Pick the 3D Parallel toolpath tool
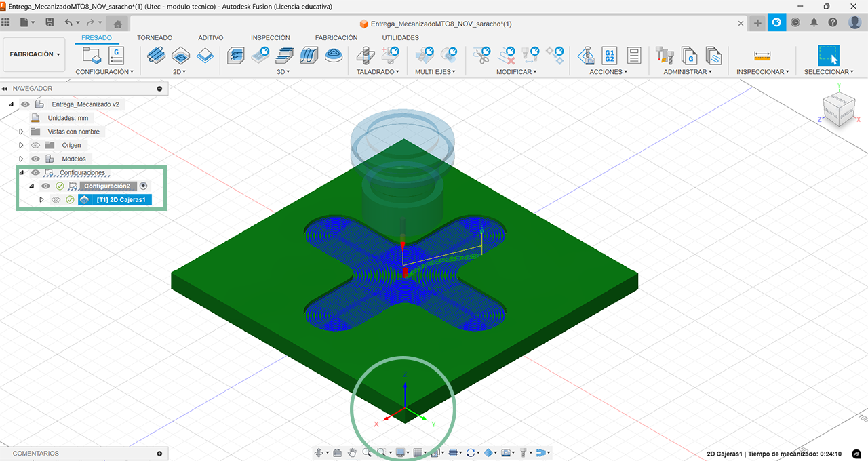This screenshot has width=868, height=461. coord(309,56)
